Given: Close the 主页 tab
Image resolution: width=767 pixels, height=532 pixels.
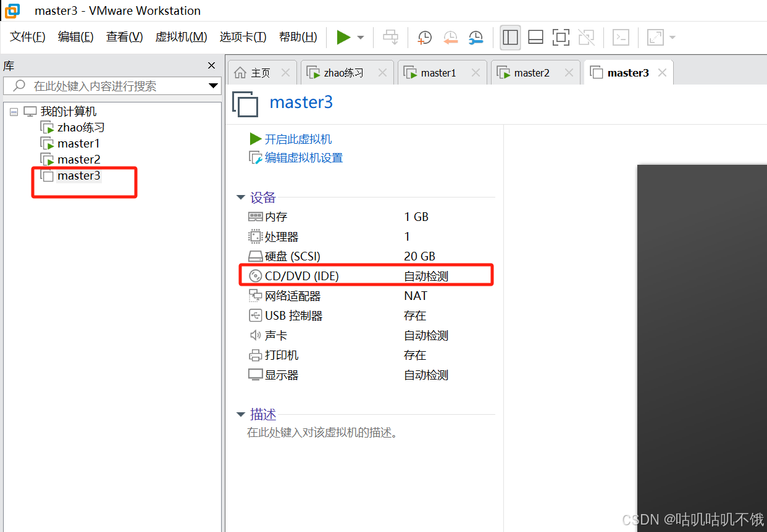Looking at the screenshot, I should [285, 73].
